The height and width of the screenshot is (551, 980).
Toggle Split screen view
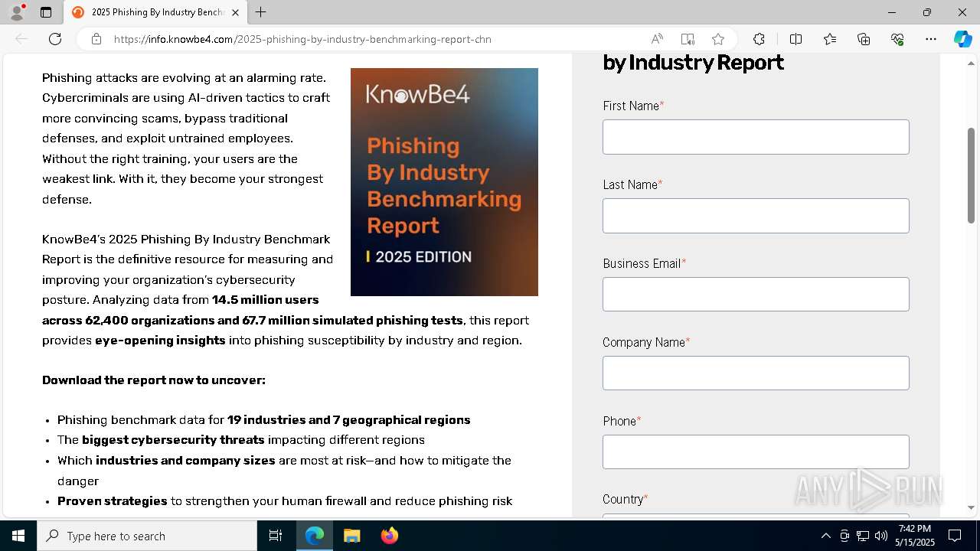[795, 39]
